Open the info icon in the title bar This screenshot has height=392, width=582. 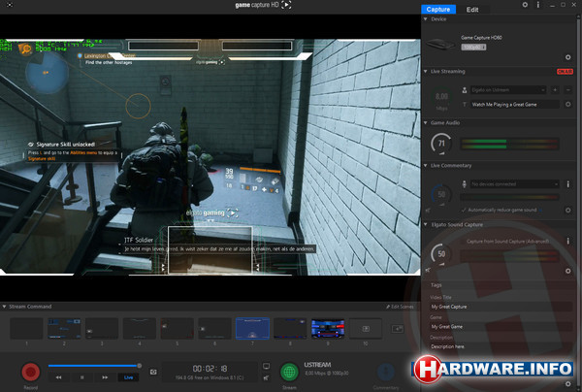coord(538,5)
